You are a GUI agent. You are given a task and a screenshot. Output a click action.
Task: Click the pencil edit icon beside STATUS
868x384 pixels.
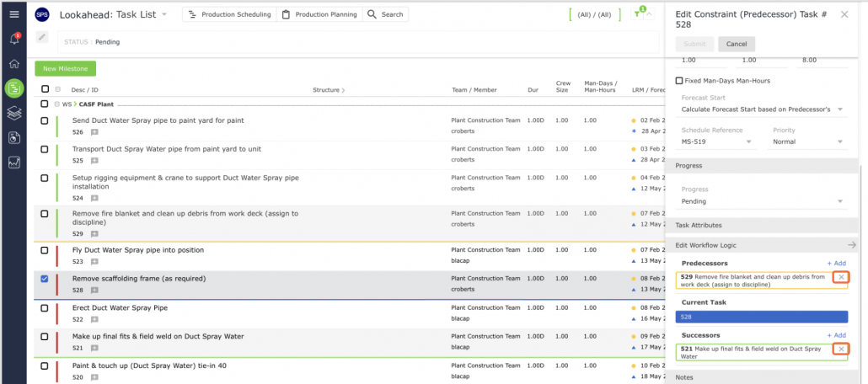pyautogui.click(x=41, y=37)
